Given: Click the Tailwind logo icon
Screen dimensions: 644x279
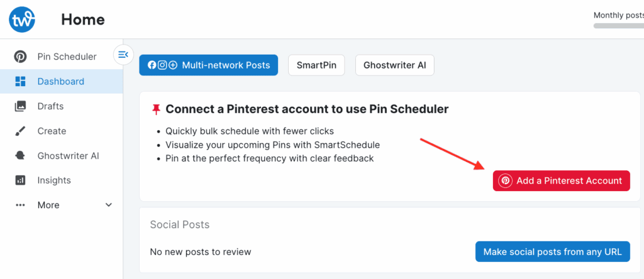Looking at the screenshot, I should coord(22,20).
